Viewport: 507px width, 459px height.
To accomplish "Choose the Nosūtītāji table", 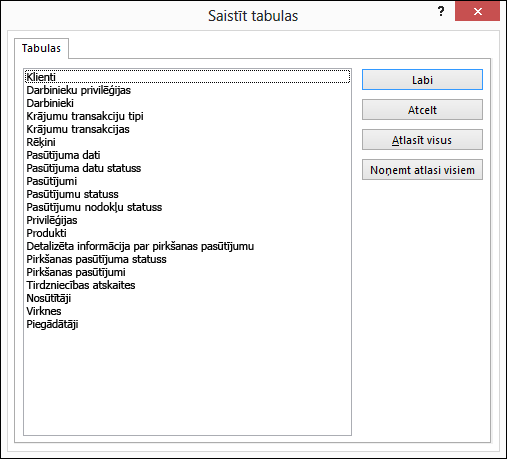I will click(188, 298).
